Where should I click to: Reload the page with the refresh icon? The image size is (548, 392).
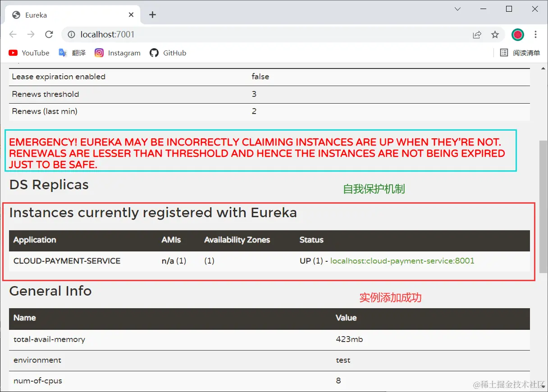49,34
